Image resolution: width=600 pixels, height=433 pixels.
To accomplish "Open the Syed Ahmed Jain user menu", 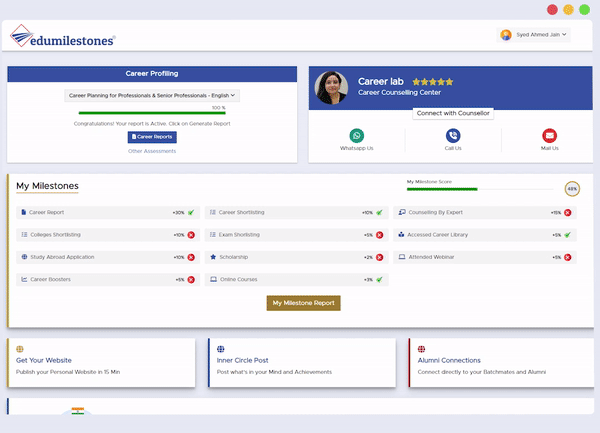I will pyautogui.click(x=533, y=35).
